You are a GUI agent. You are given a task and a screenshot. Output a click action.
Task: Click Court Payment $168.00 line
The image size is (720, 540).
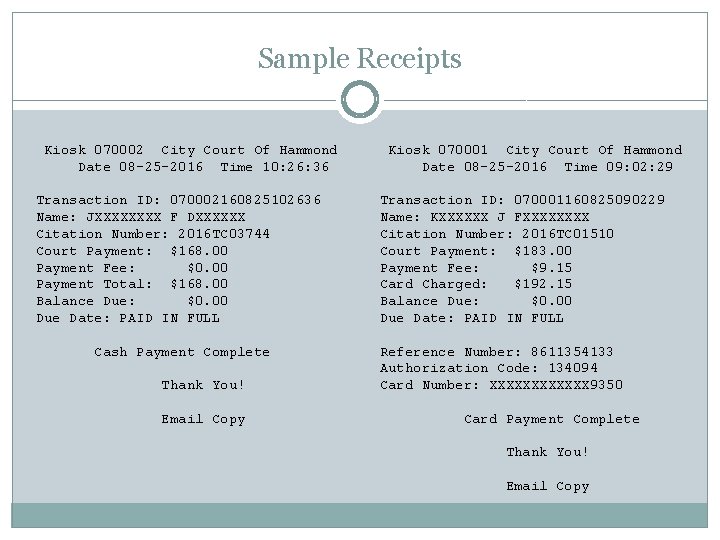tap(132, 251)
